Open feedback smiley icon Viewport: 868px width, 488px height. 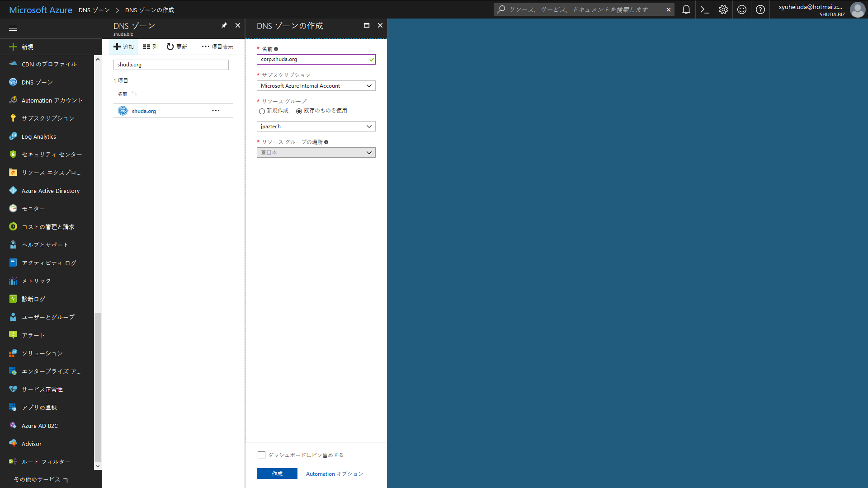point(742,9)
